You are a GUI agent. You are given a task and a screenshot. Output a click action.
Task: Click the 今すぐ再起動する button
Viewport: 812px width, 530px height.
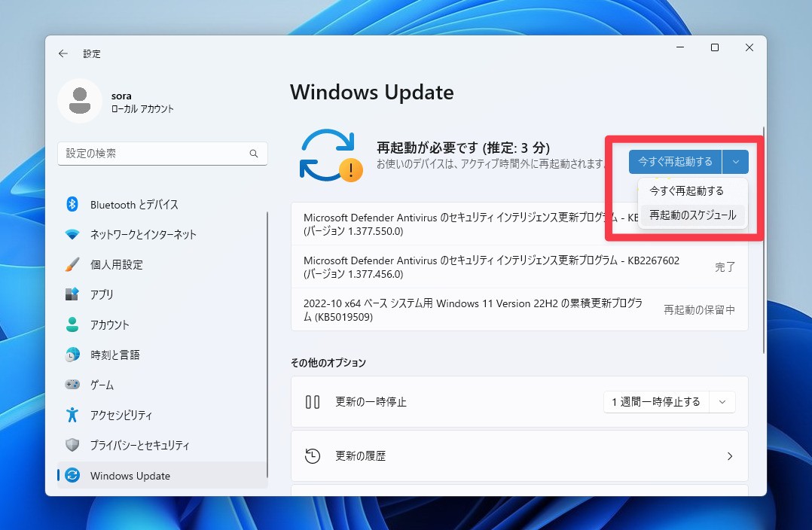click(675, 161)
